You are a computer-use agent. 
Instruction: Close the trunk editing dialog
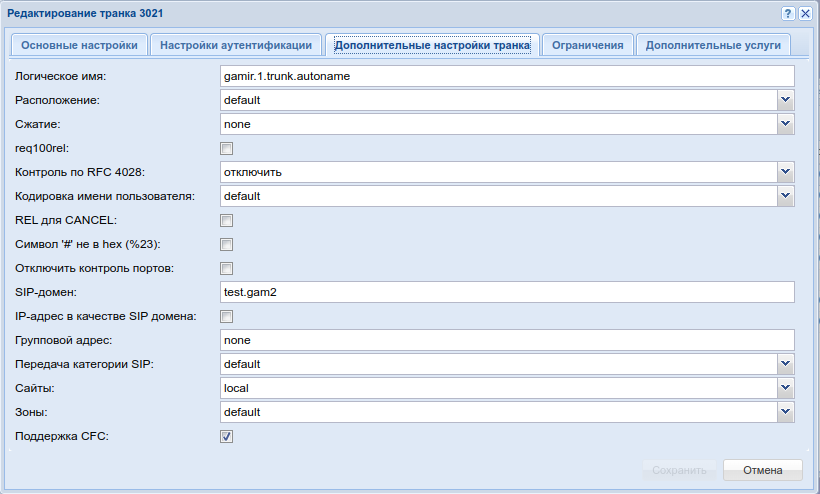pos(804,13)
